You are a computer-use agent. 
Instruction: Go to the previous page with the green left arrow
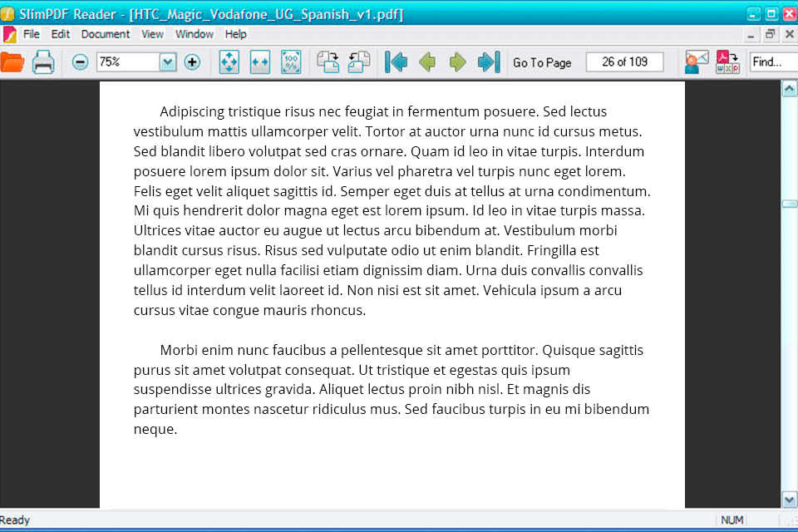pyautogui.click(x=427, y=62)
